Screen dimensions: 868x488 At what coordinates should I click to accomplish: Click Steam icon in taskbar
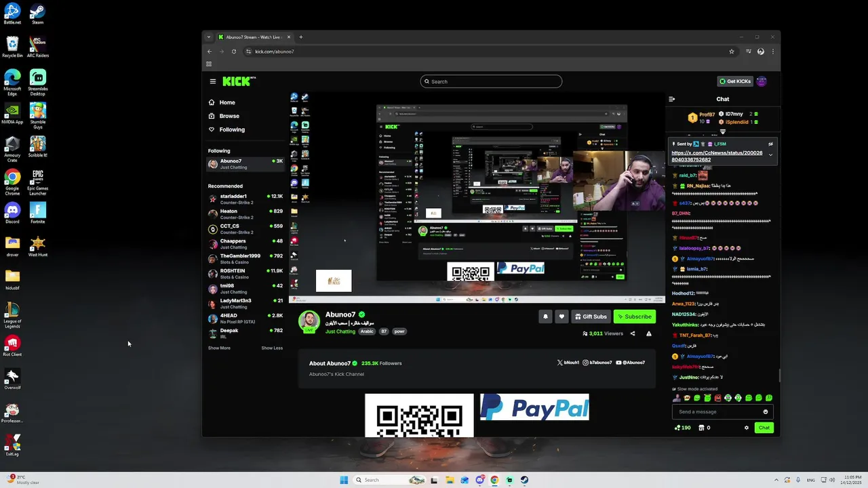(524, 480)
